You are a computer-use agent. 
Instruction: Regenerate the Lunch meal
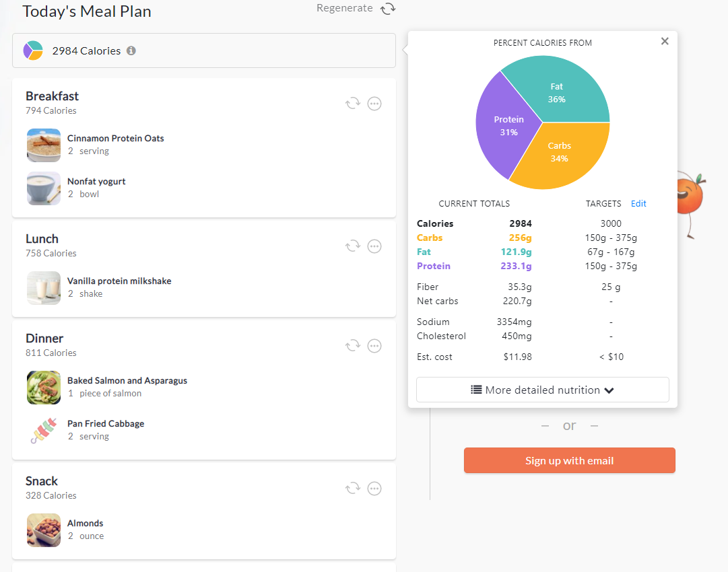352,246
